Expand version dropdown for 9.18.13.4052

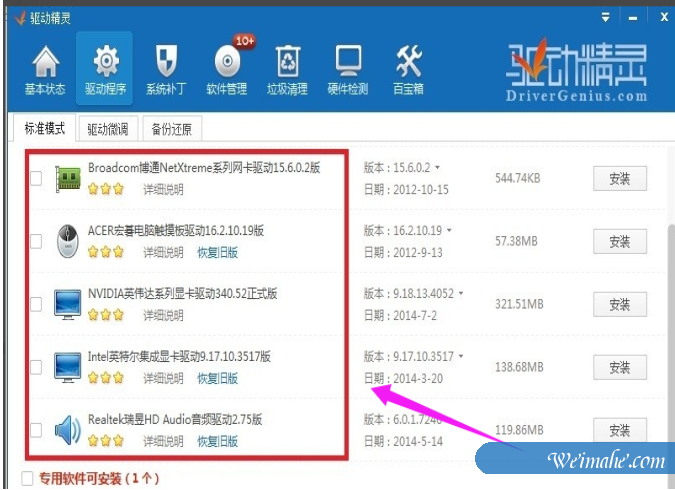point(461,293)
